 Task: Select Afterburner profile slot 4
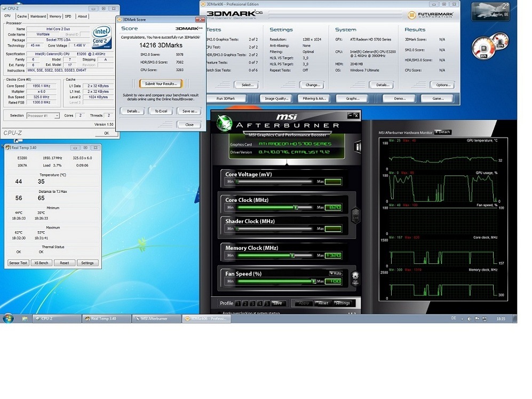[259, 303]
